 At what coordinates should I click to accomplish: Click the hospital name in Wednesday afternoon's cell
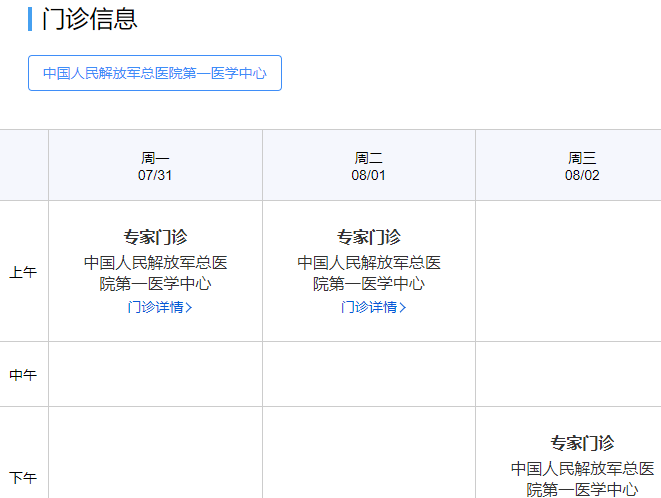point(582,478)
